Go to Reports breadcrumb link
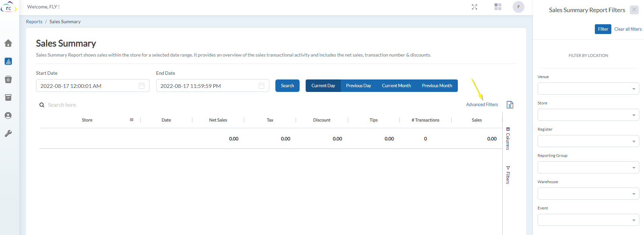The height and width of the screenshot is (235, 644). tap(34, 22)
